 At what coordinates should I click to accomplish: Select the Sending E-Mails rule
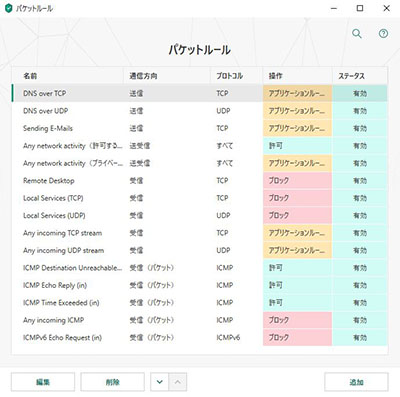pyautogui.click(x=200, y=128)
